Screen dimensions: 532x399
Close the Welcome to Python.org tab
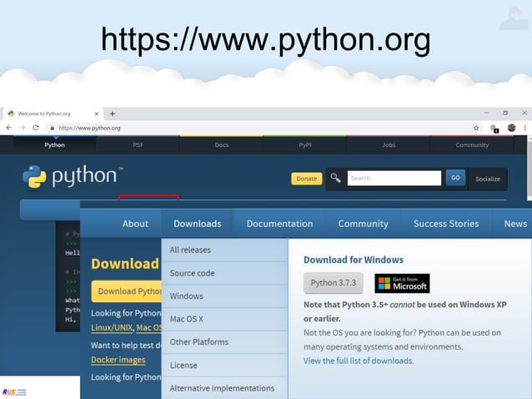97,114
